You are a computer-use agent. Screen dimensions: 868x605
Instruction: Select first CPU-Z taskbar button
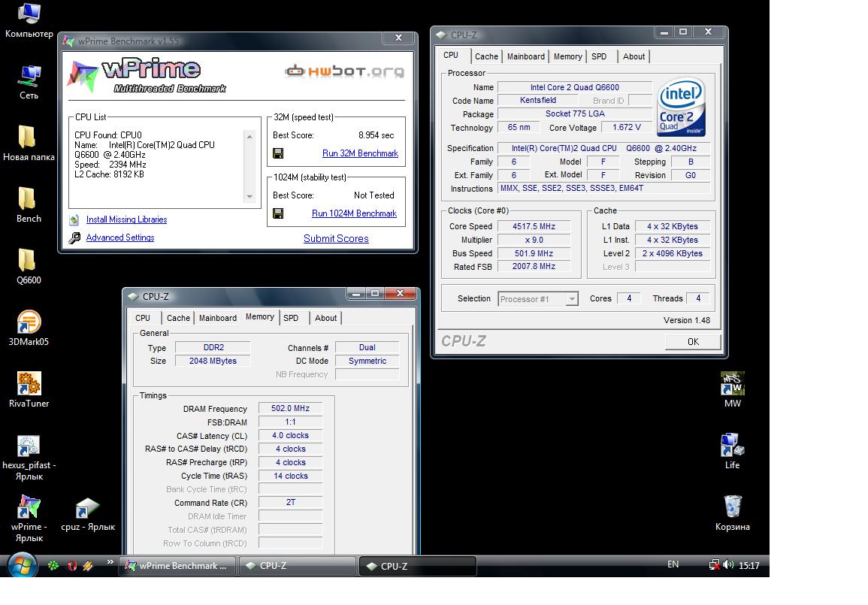(298, 566)
